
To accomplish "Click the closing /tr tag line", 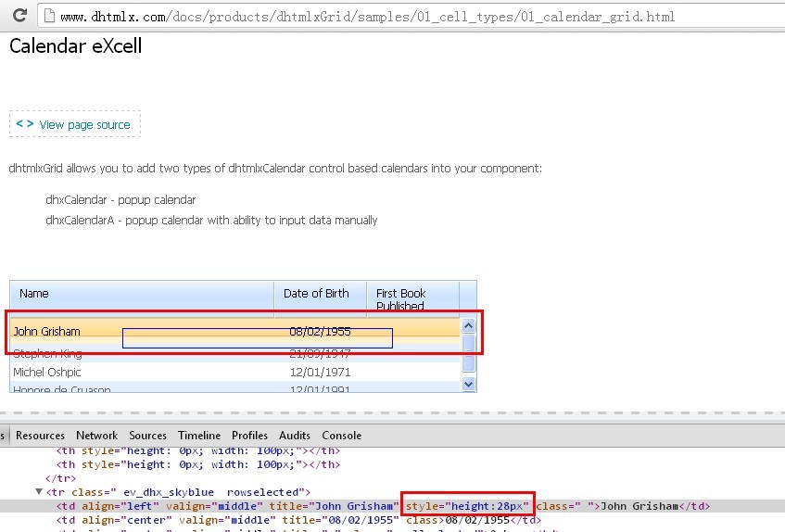I will pos(60,478).
